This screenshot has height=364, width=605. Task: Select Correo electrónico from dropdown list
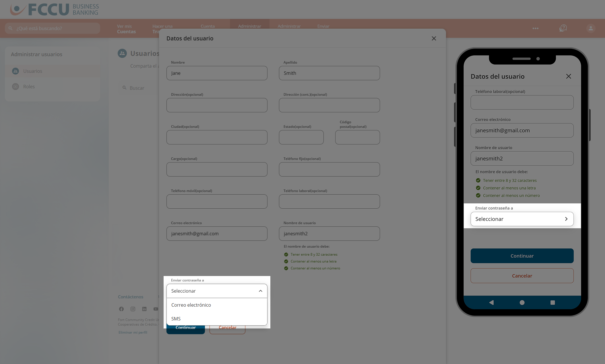pyautogui.click(x=191, y=305)
